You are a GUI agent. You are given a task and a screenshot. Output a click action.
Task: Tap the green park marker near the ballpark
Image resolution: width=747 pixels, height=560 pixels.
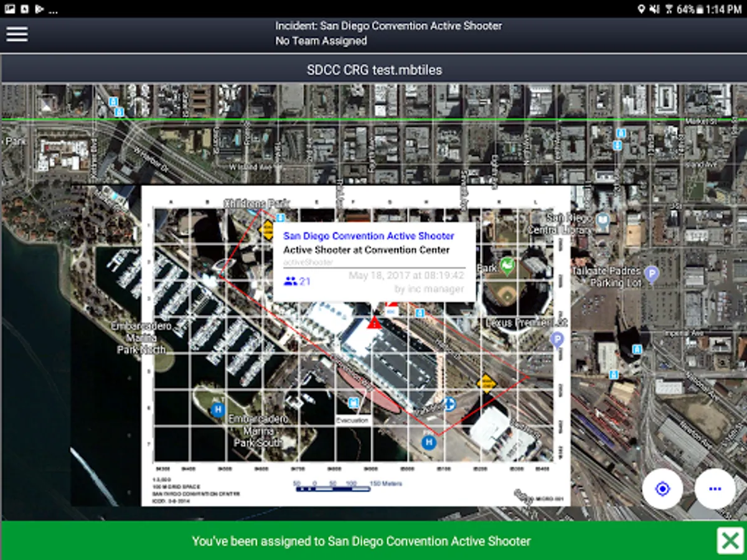pyautogui.click(x=507, y=266)
